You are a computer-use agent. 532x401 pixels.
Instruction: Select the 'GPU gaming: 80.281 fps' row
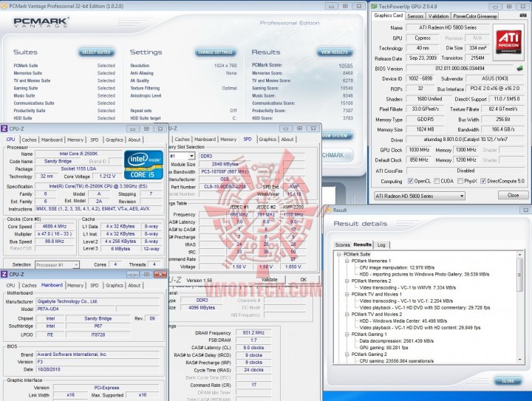tap(384, 347)
